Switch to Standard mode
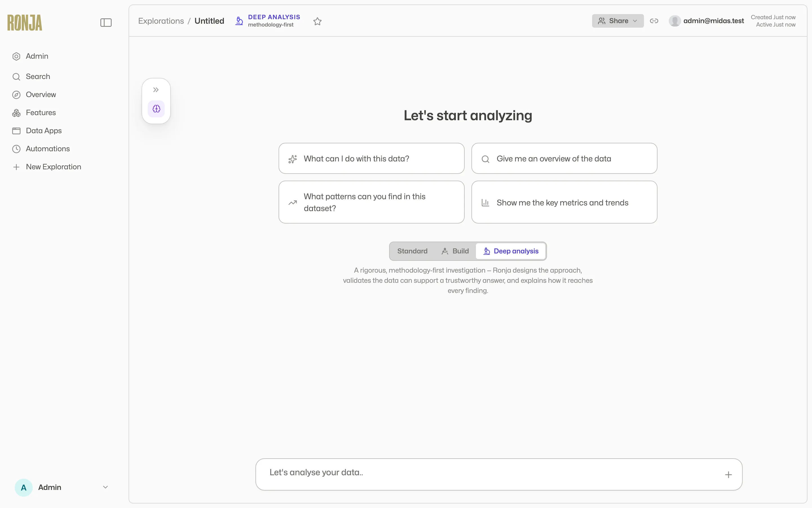The image size is (812, 508). click(x=412, y=251)
